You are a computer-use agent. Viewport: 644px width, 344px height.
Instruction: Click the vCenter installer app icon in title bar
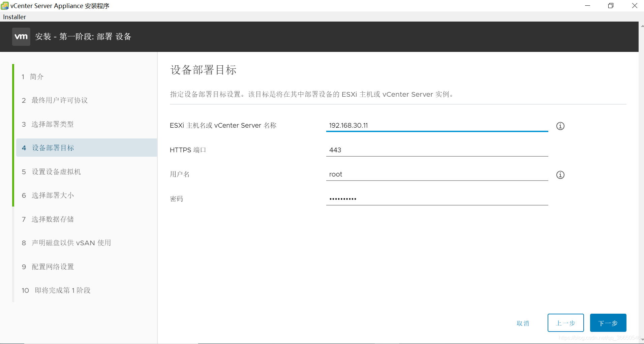(5, 6)
